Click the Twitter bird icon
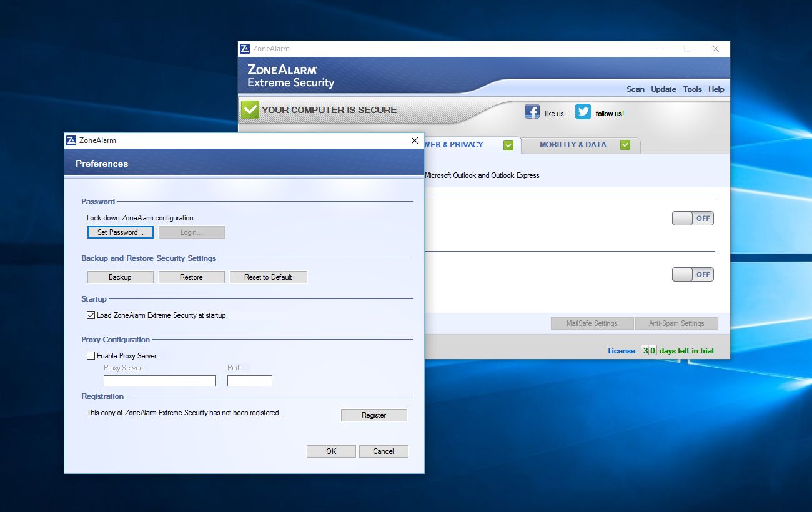Screen dimensions: 812x512 583,112
